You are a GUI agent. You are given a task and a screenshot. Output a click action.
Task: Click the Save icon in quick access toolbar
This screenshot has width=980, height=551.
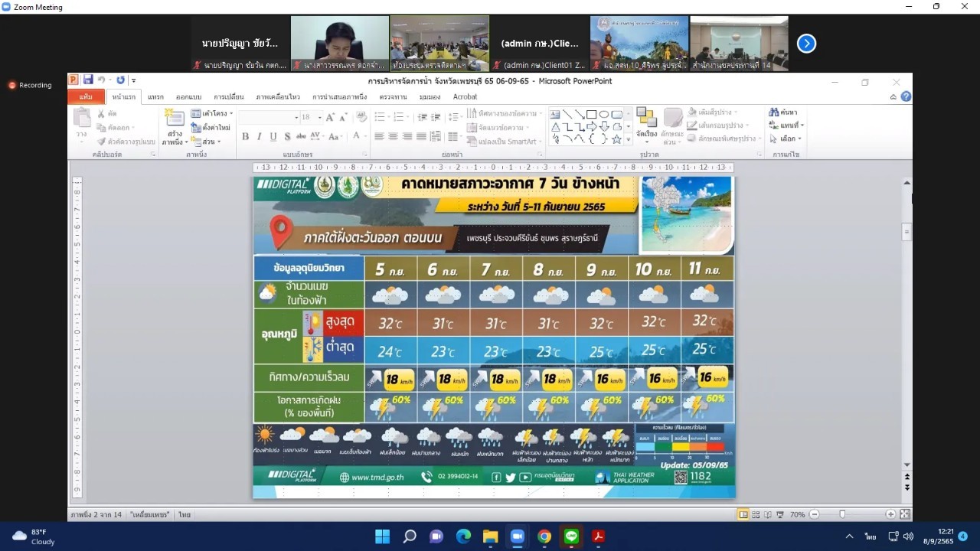tap(88, 80)
